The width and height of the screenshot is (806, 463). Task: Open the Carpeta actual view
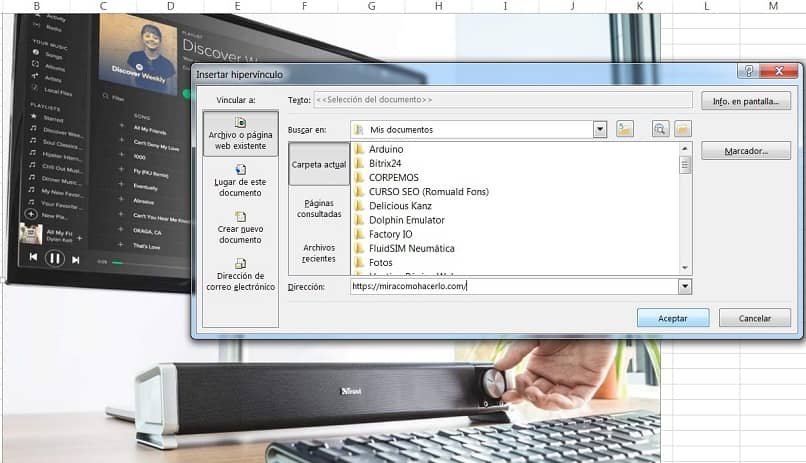319,164
